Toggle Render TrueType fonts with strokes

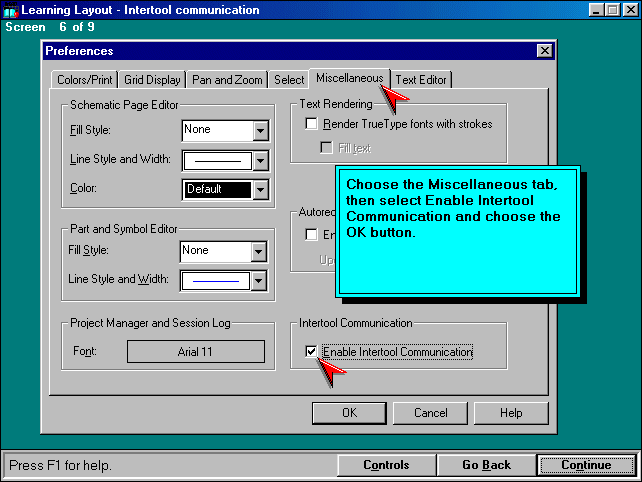pos(312,124)
